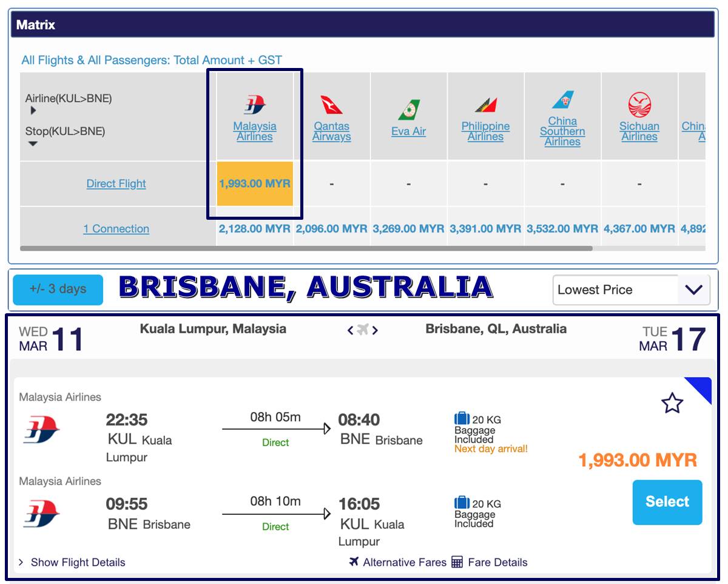The width and height of the screenshot is (728, 584).
Task: Click the 09:55 return departure time
Action: pyautogui.click(x=127, y=504)
